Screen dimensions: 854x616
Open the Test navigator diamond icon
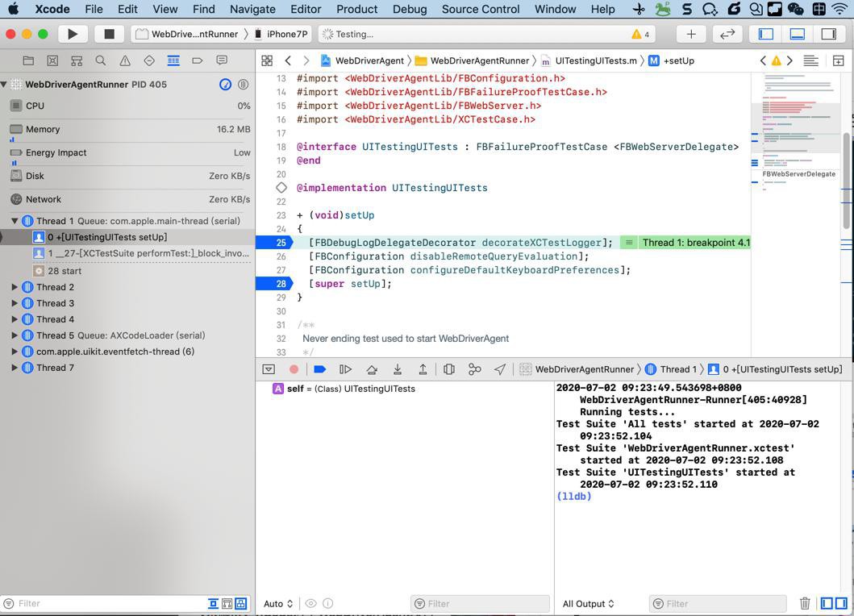[149, 60]
